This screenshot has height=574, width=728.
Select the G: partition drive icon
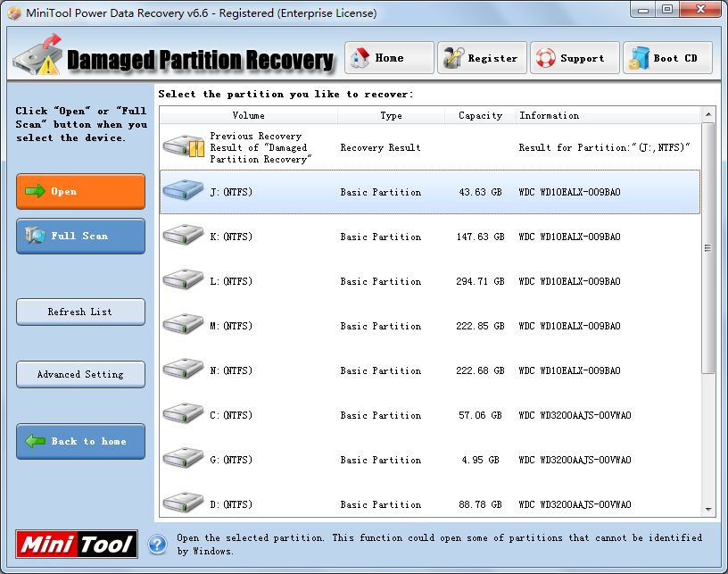pos(183,457)
